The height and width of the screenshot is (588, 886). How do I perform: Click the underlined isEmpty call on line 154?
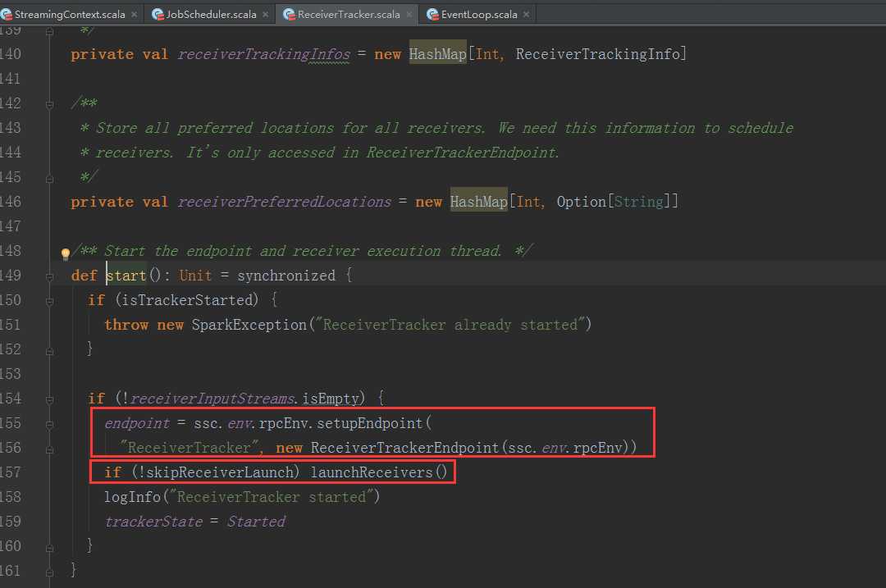[331, 399]
